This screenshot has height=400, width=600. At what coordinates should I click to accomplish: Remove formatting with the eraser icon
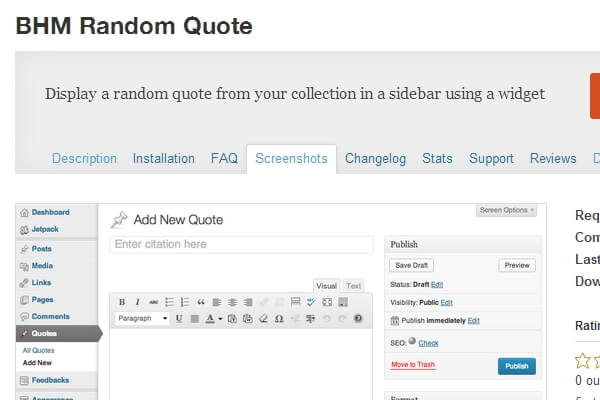coord(263,318)
